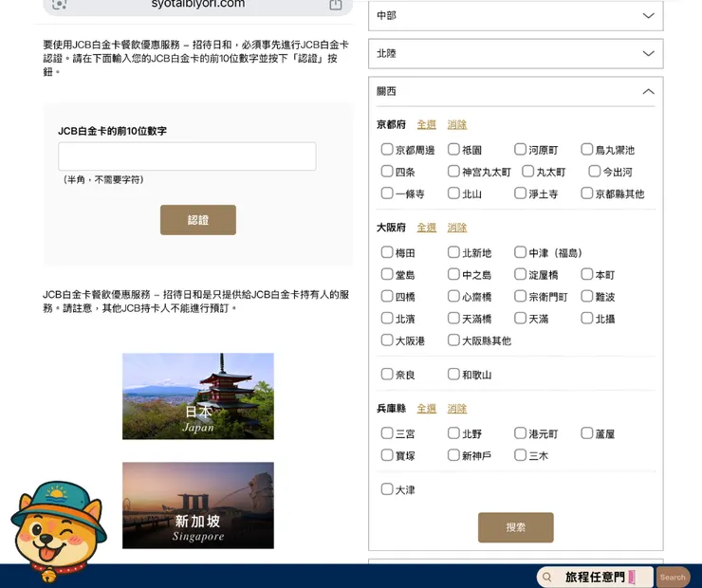This screenshot has height=588, width=702.
Task: Check the 淀屋橋 checkbox
Action: click(x=520, y=274)
